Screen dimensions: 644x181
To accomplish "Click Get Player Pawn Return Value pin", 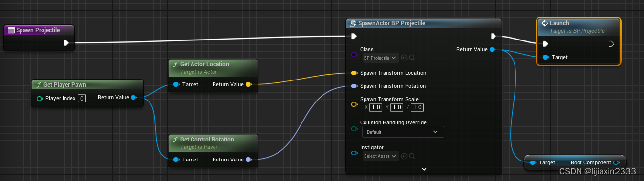I will pyautogui.click(x=133, y=97).
